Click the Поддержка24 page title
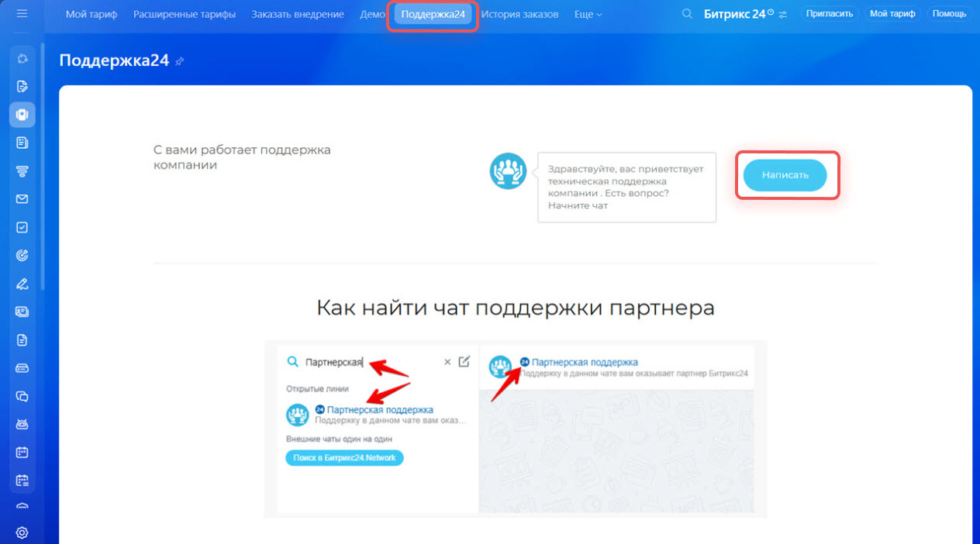The image size is (980, 544). coord(114,61)
